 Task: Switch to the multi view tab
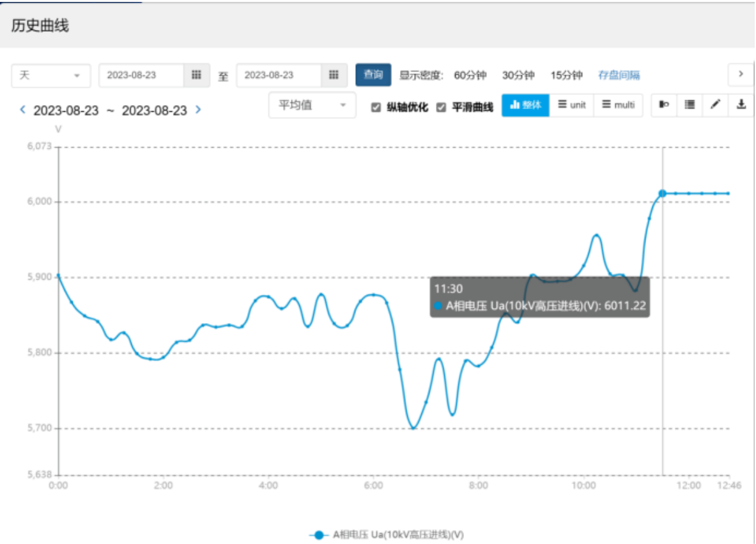[618, 105]
